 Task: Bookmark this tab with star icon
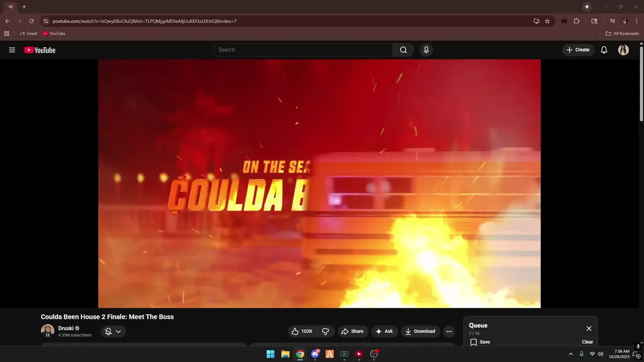point(547,21)
